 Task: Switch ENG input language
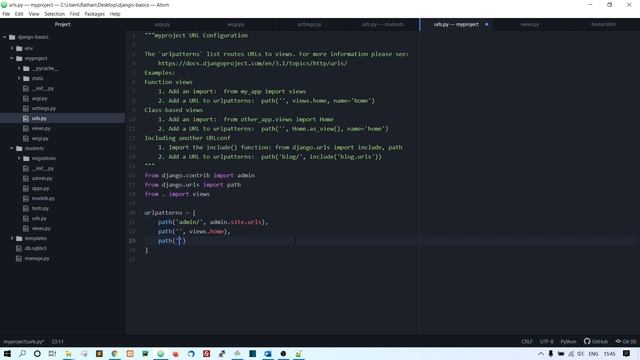(x=593, y=353)
